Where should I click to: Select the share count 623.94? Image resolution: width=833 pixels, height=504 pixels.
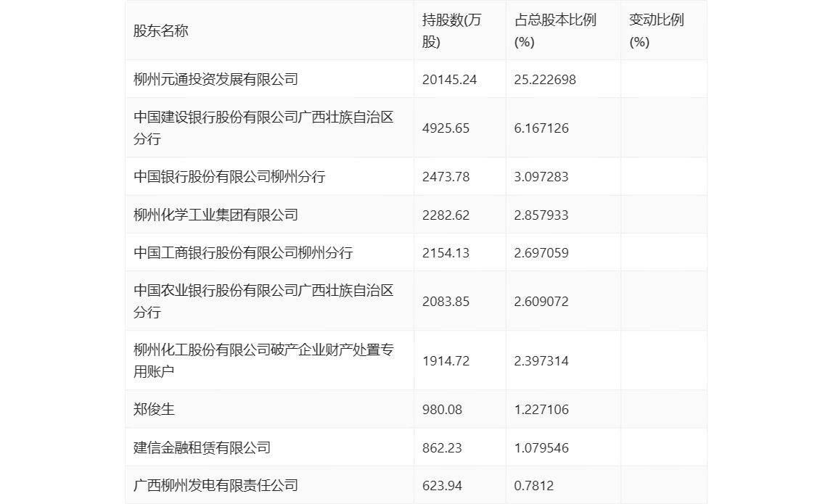pos(442,485)
